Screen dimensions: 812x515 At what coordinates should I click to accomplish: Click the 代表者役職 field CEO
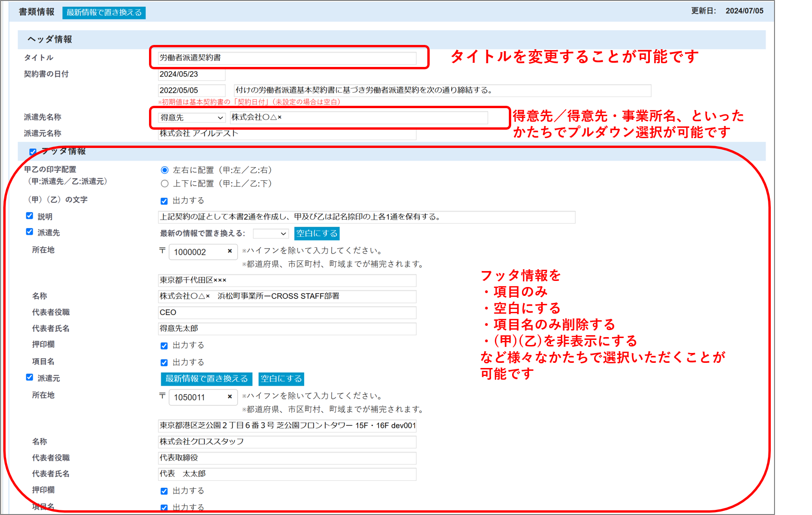point(287,313)
